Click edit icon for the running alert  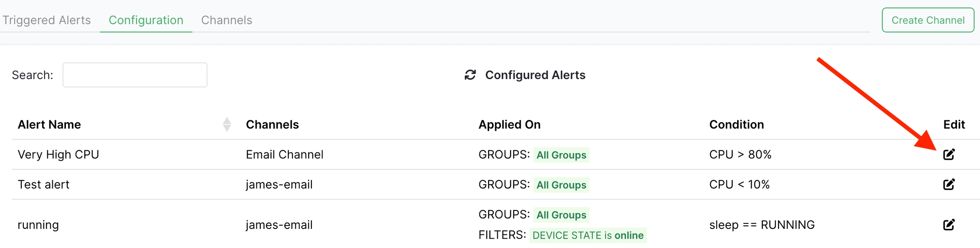[949, 225]
